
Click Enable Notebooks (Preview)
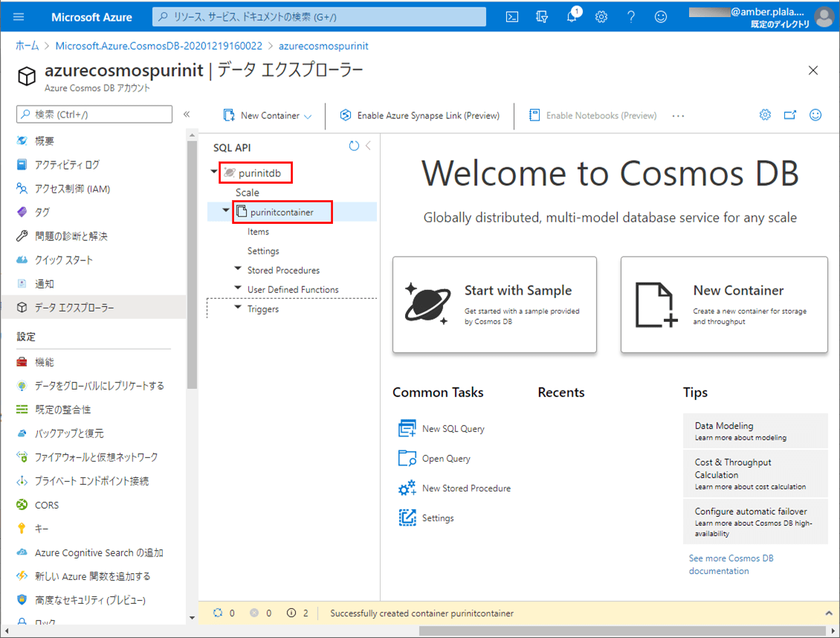592,116
